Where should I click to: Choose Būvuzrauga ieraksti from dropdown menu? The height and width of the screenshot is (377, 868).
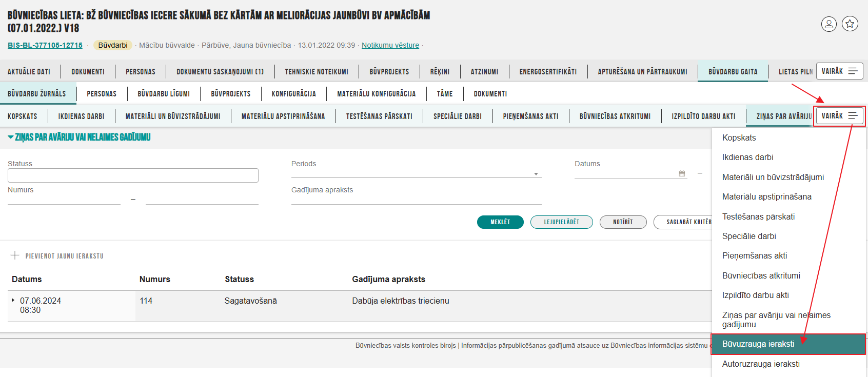tap(788, 344)
